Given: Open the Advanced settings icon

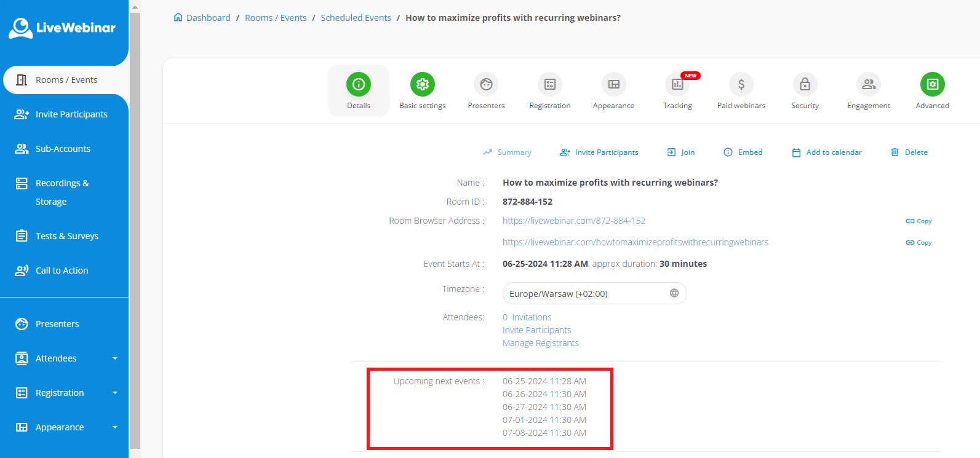Looking at the screenshot, I should [x=932, y=85].
